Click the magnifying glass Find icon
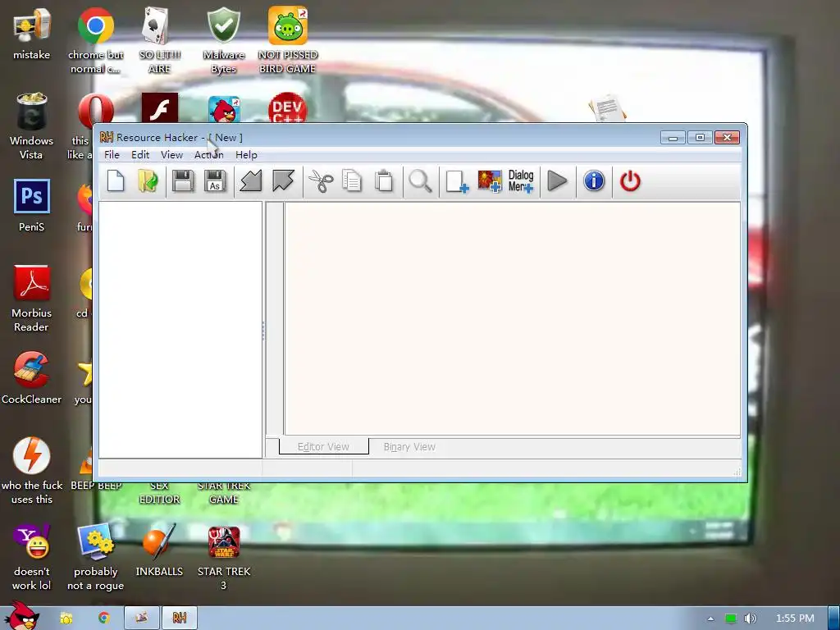Viewport: 840px width, 630px height. click(x=421, y=181)
